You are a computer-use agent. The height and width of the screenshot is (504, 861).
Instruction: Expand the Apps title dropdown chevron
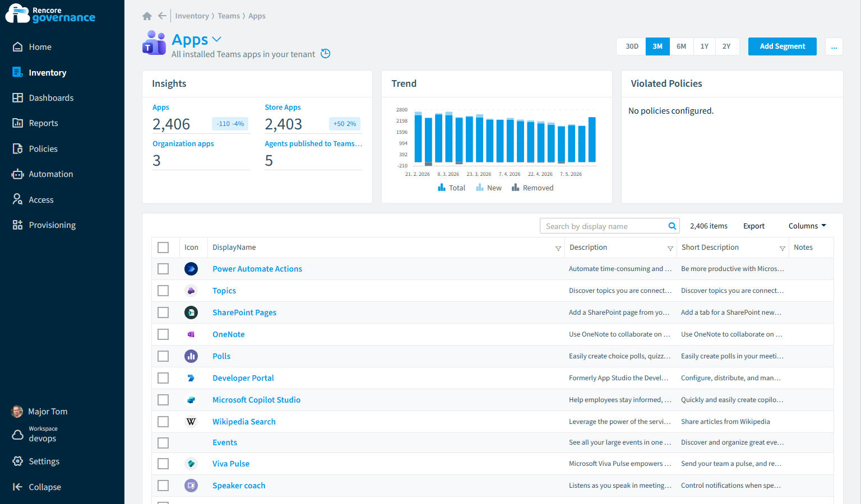point(217,39)
